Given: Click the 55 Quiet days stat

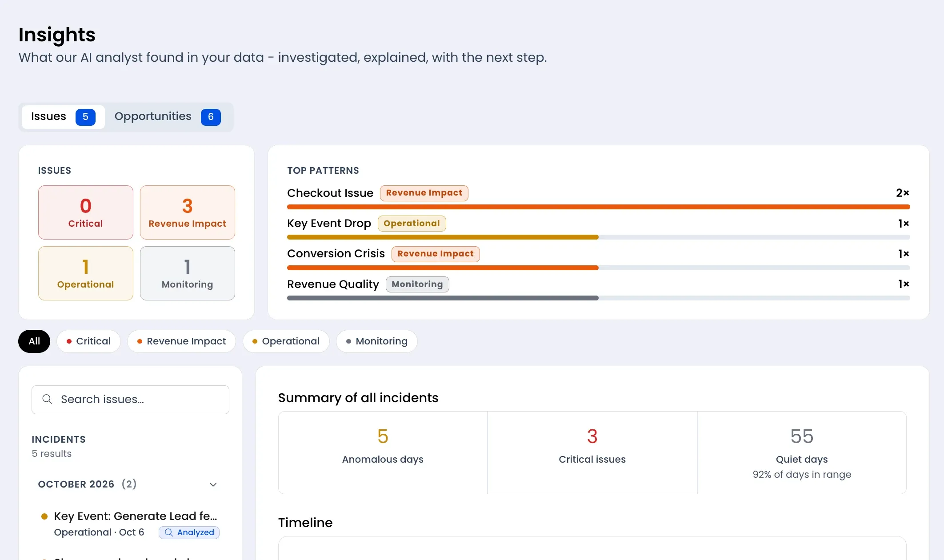Looking at the screenshot, I should tap(802, 452).
